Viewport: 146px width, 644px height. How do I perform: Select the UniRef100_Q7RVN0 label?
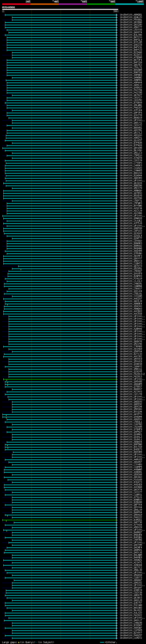131,253
